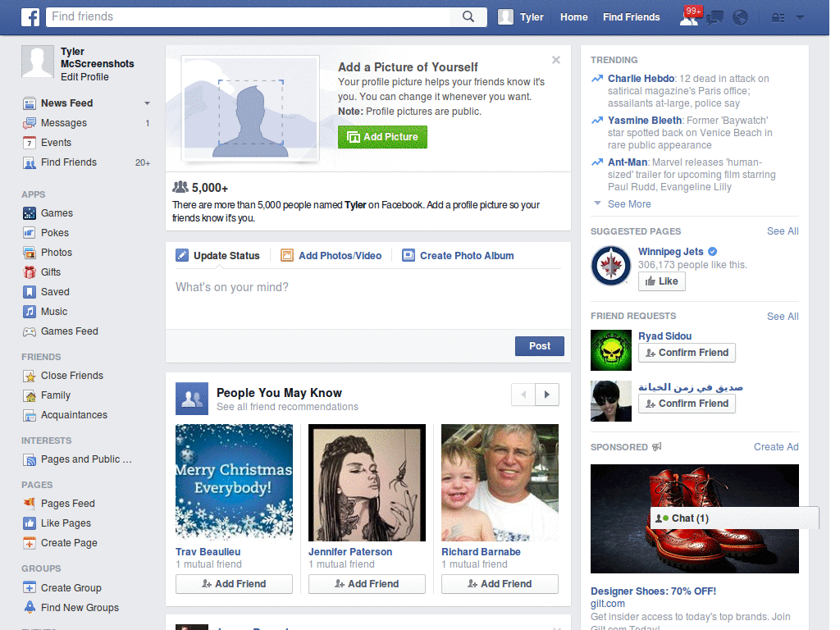Click Find Friends in the top bar
The image size is (840, 630).
631,17
